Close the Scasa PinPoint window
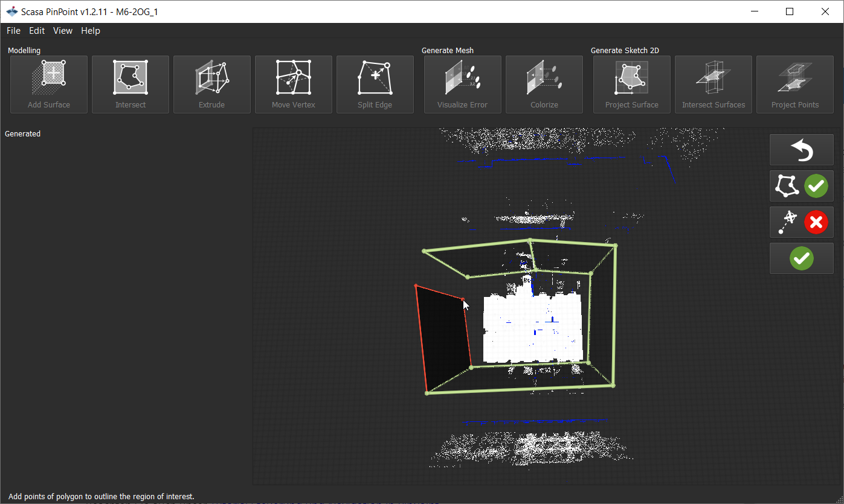This screenshot has width=844, height=504. click(x=825, y=11)
